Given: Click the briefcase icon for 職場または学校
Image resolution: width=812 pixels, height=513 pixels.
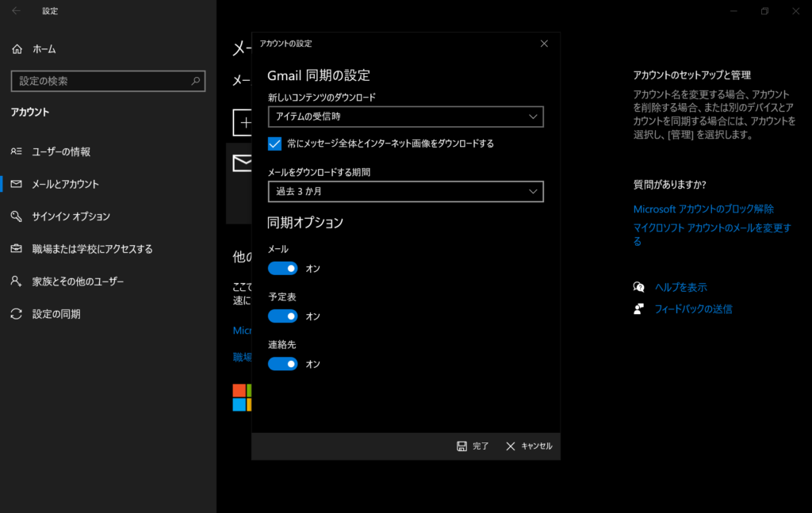Looking at the screenshot, I should [17, 248].
